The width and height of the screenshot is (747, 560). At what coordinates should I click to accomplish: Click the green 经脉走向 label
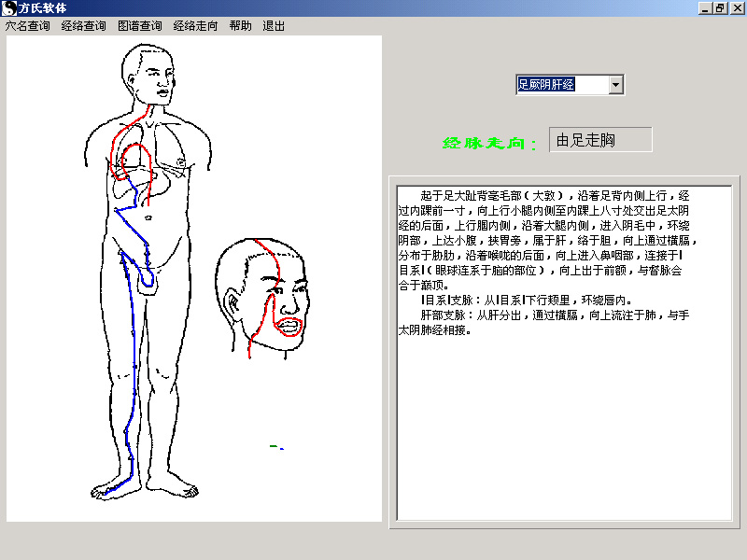(x=489, y=143)
